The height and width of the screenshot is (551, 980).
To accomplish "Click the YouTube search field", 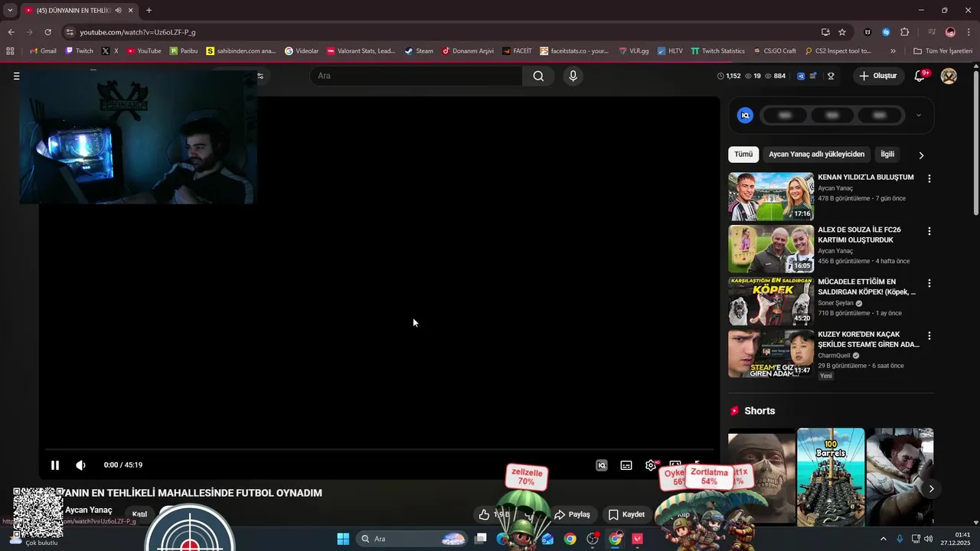I will [x=416, y=76].
